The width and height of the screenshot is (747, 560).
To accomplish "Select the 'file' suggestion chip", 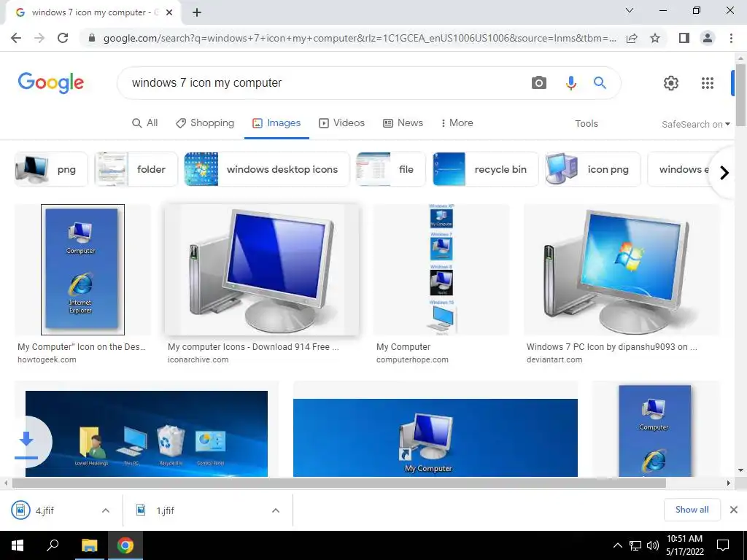I will 391,169.
